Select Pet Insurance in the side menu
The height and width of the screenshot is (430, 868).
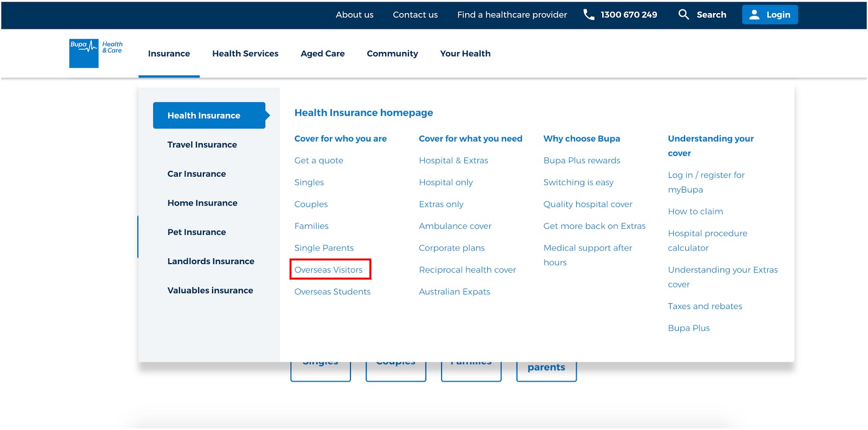point(196,232)
